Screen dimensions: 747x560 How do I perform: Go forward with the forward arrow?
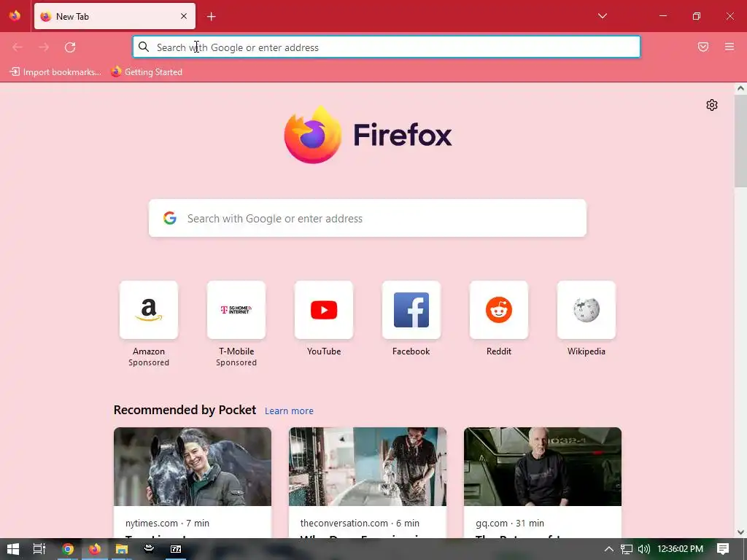point(44,47)
